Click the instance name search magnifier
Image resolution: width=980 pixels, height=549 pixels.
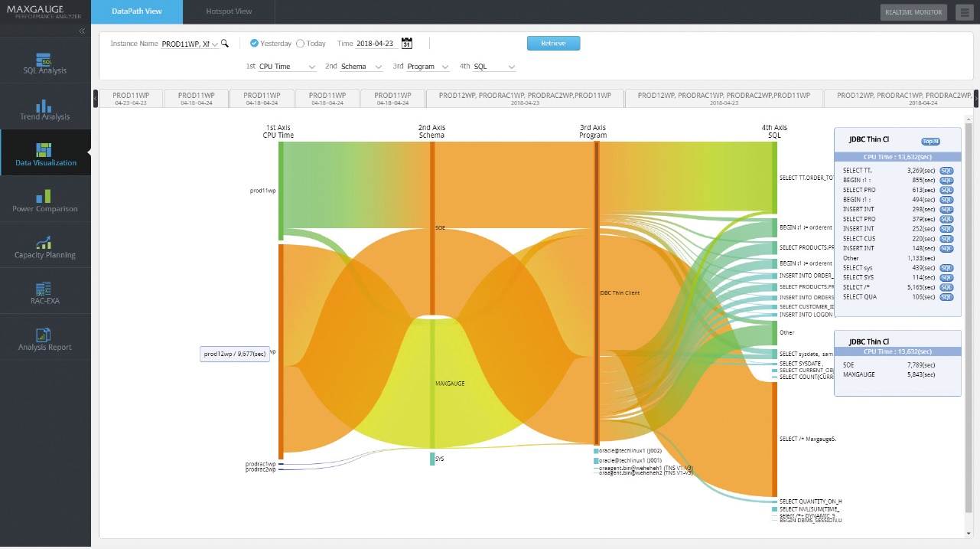(x=225, y=44)
